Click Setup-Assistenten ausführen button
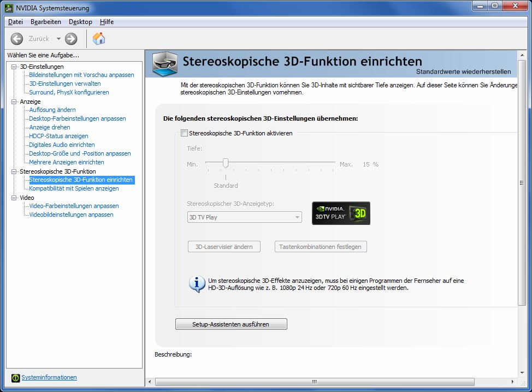This screenshot has width=532, height=392. click(x=231, y=324)
